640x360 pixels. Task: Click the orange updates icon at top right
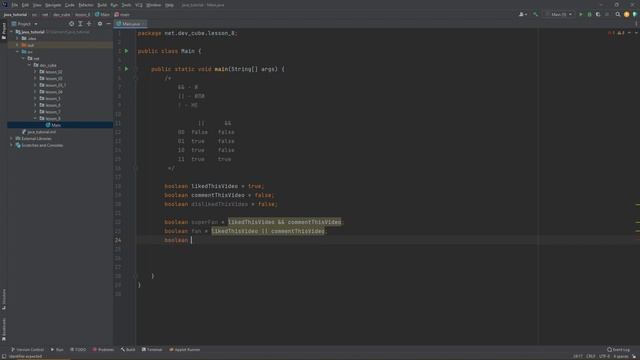coord(627,14)
